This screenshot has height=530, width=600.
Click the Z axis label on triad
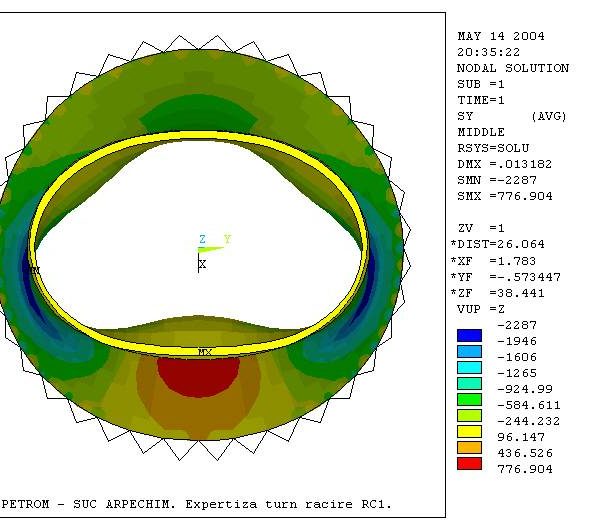coord(202,239)
